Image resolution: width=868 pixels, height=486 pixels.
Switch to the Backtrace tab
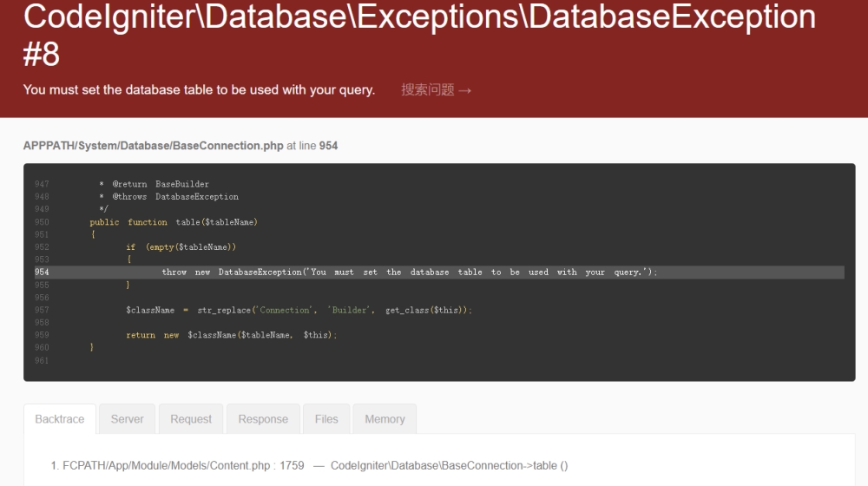click(x=60, y=419)
